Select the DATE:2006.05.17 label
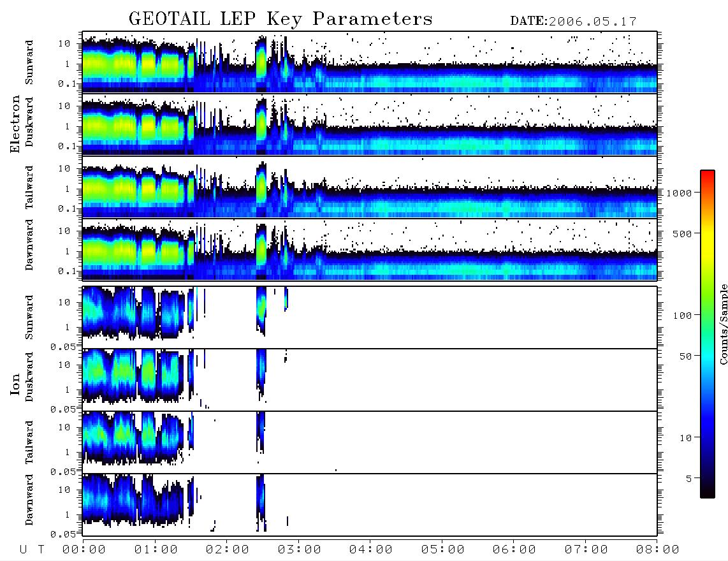 [x=573, y=22]
